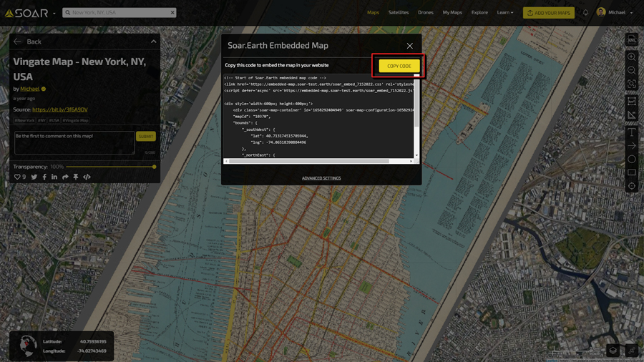Open the Satellites tab
644x362 pixels.
(x=399, y=12)
